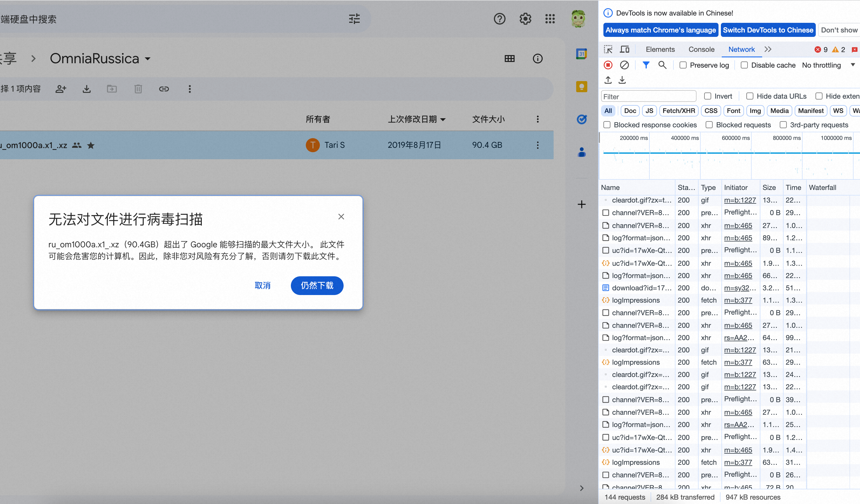Switch to the Console tab
This screenshot has width=860, height=504.
click(701, 49)
